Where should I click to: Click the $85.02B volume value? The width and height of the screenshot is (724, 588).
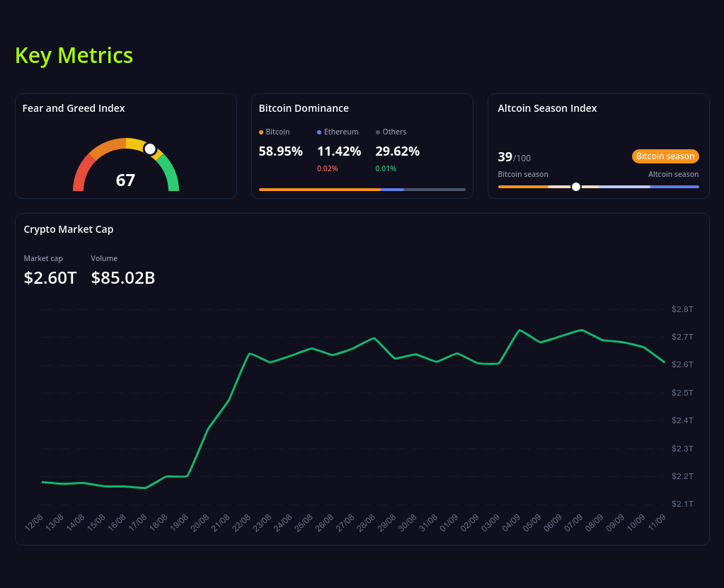coord(123,278)
